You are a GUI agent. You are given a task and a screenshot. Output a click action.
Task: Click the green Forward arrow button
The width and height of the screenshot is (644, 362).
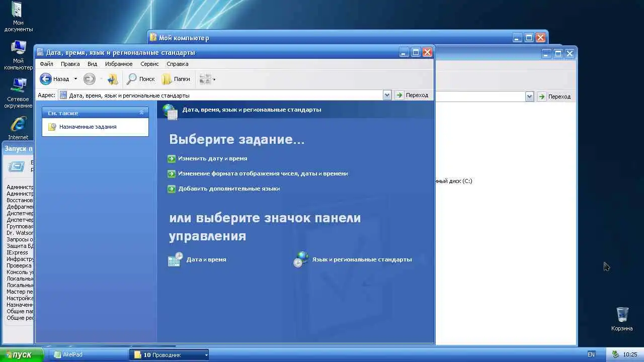pos(89,79)
